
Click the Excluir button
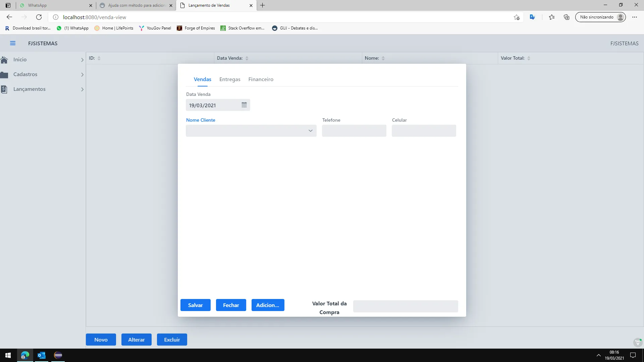[172, 340]
